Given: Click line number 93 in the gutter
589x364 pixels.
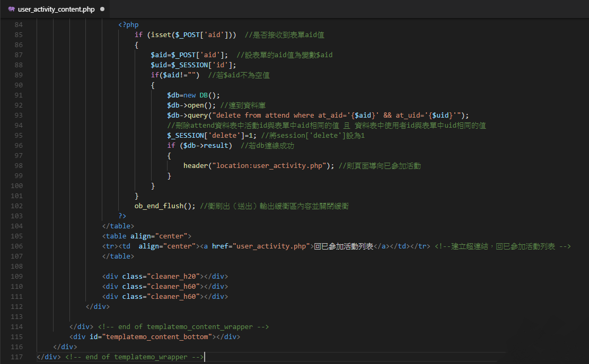Looking at the screenshot, I should 19,116.
